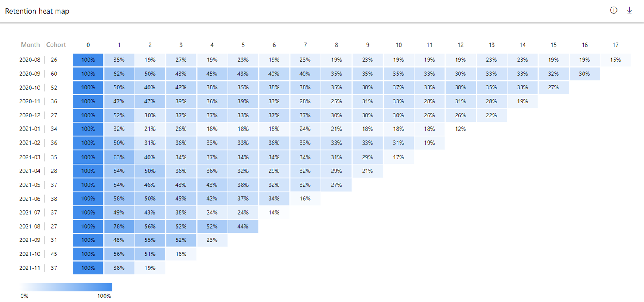Click the 63% cell for 2021-03

[x=119, y=157]
